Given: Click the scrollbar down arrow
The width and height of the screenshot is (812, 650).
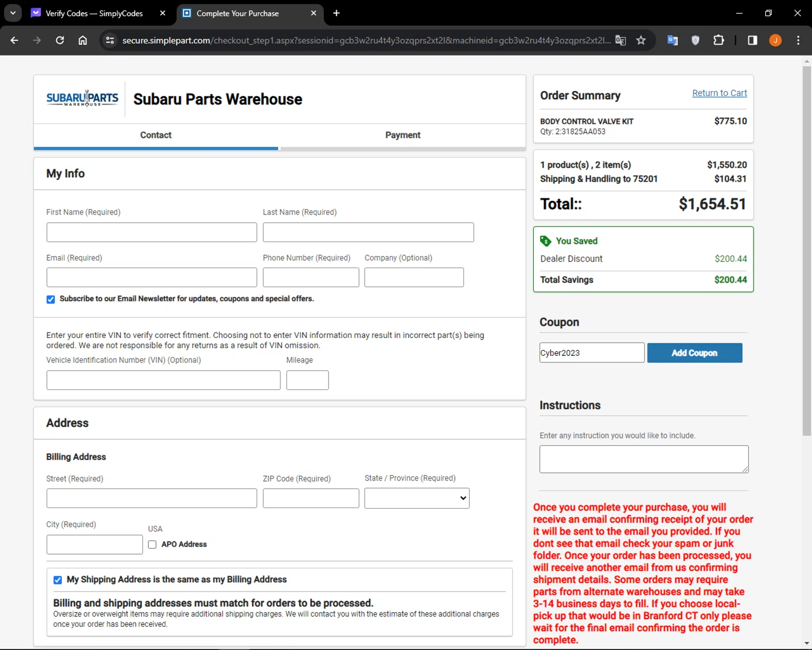Looking at the screenshot, I should pyautogui.click(x=807, y=643).
